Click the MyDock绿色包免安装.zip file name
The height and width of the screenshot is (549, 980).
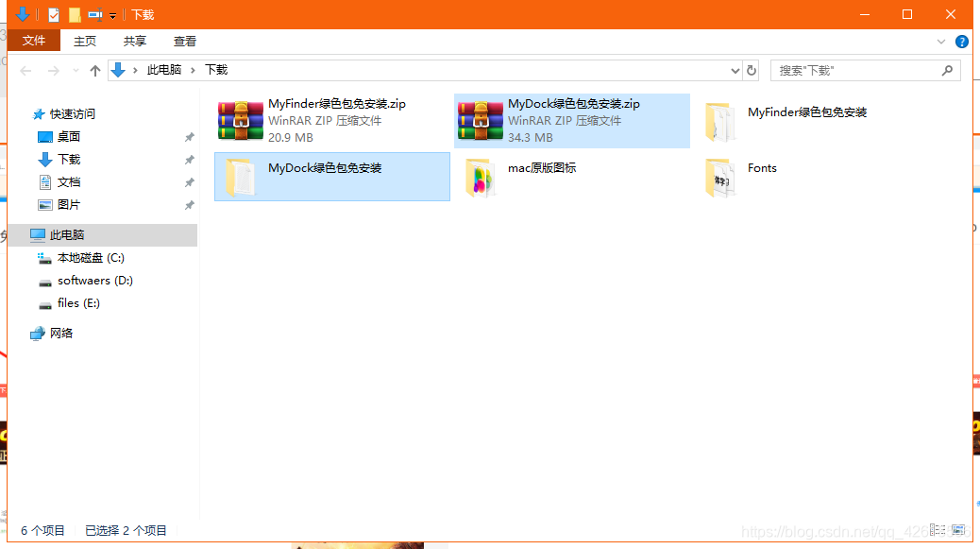click(574, 104)
